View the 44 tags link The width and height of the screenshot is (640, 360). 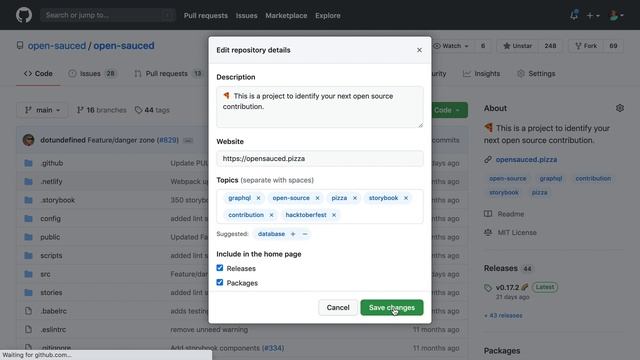coord(152,110)
